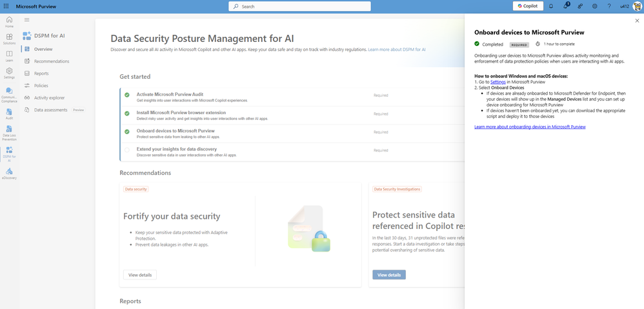Open the app launcher waffle icon

[x=6, y=6]
